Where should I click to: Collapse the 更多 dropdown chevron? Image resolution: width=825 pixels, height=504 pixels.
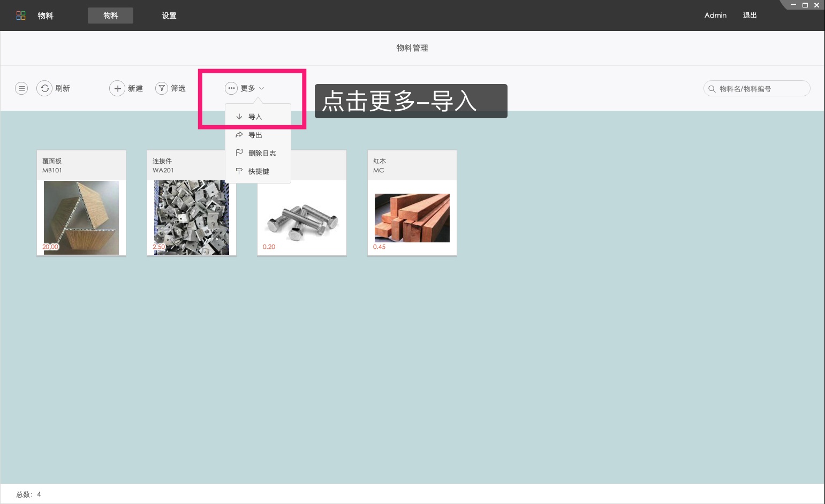262,88
